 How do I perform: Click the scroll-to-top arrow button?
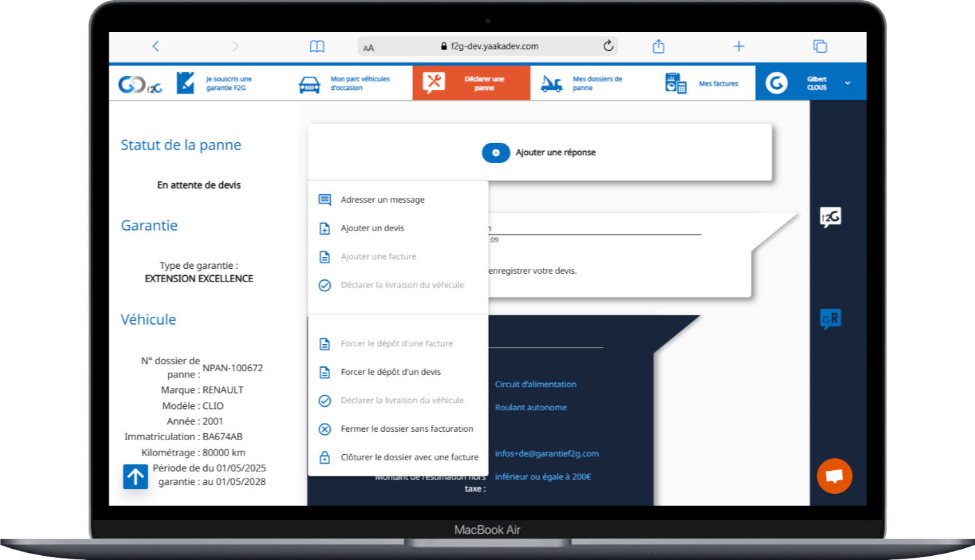[136, 476]
